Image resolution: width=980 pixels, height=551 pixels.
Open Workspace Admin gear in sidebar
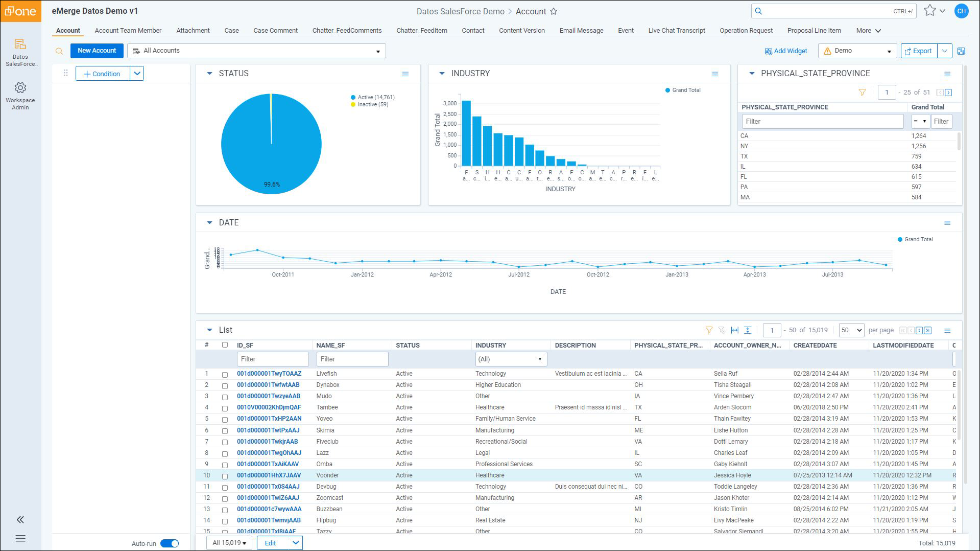[x=20, y=88]
